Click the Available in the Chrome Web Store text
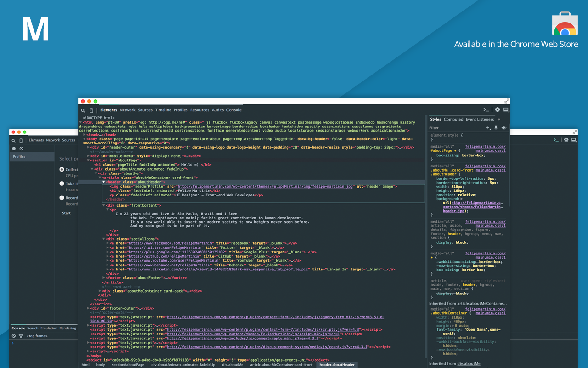The height and width of the screenshot is (368, 588). 516,44
